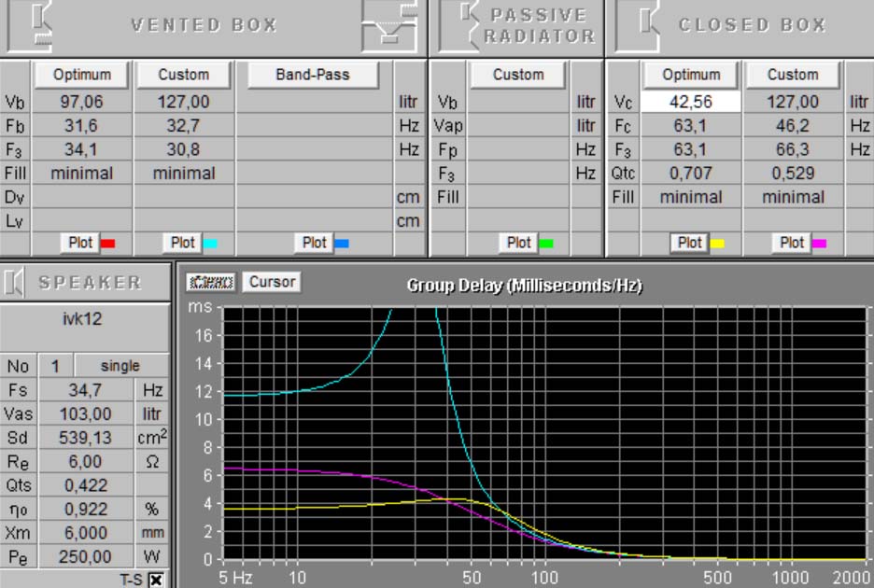Toggle the T-S parameters checkbox
Screen dimensions: 874x588
coord(157,581)
